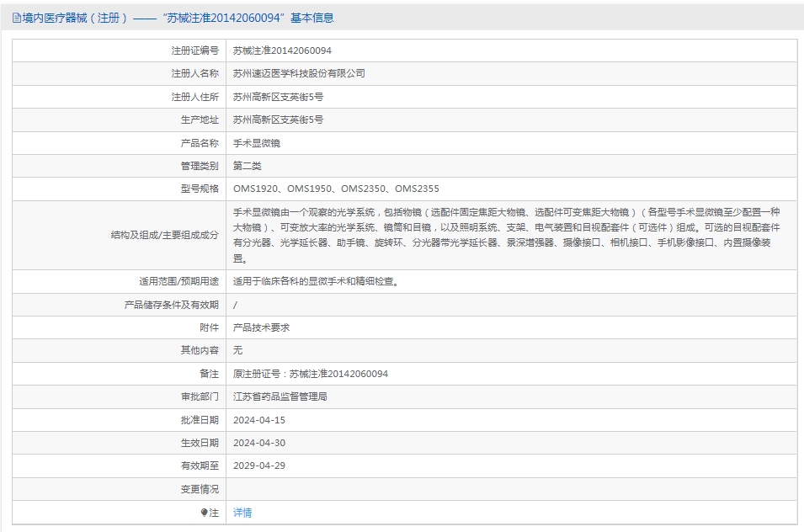Click the remark 原注册证号：苏械注准20142060094
This screenshot has width=804, height=532.
click(x=310, y=374)
